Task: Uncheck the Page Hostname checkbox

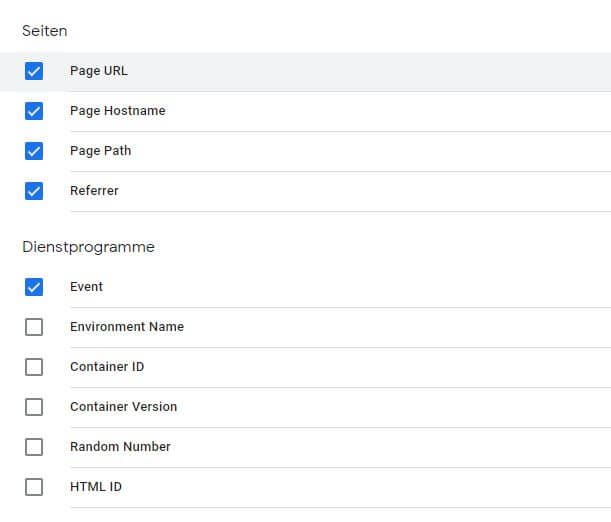Action: pyautogui.click(x=34, y=111)
